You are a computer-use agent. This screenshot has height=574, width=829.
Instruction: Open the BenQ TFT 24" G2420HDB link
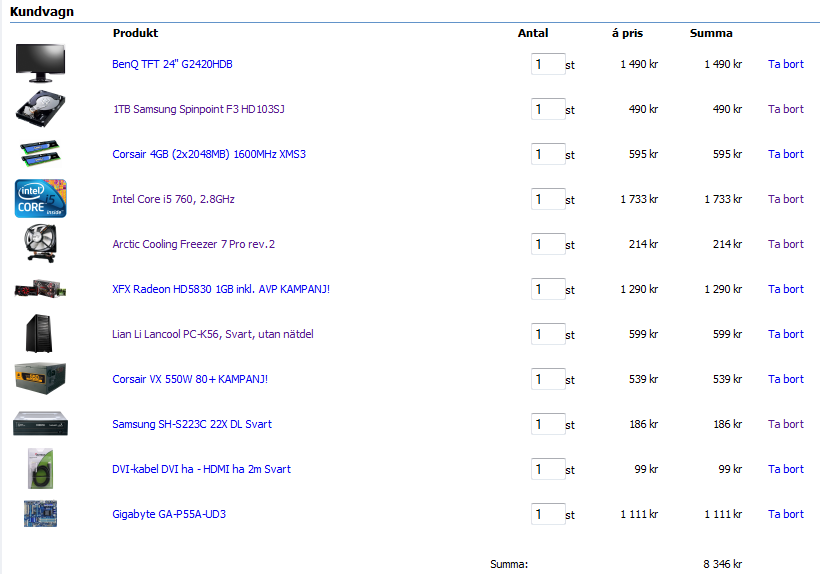[172, 64]
